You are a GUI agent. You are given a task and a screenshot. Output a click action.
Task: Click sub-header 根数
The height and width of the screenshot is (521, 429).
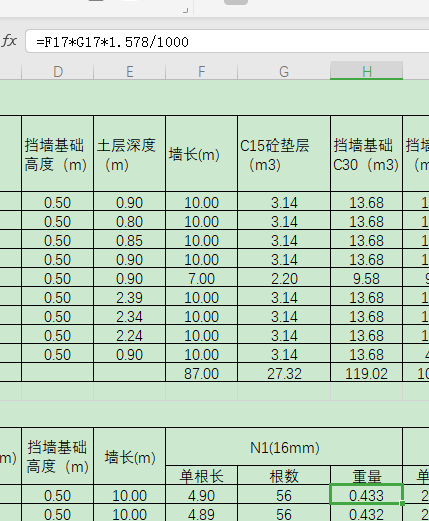coord(284,476)
